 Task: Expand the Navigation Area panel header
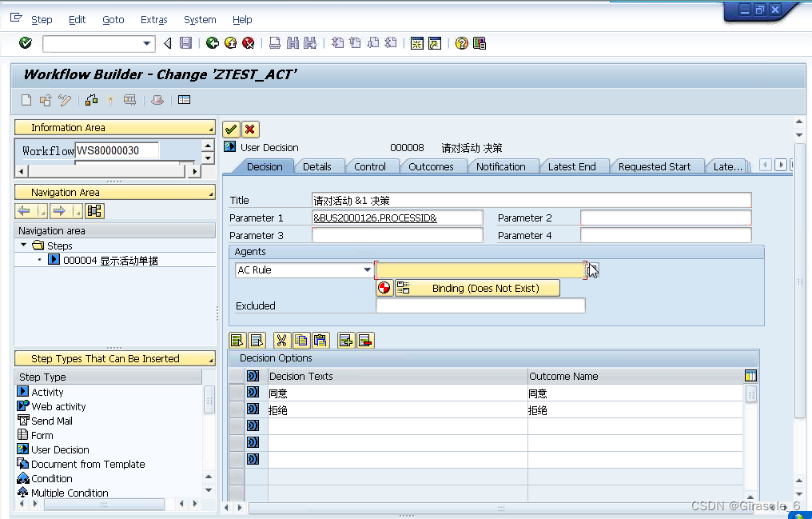click(x=114, y=192)
